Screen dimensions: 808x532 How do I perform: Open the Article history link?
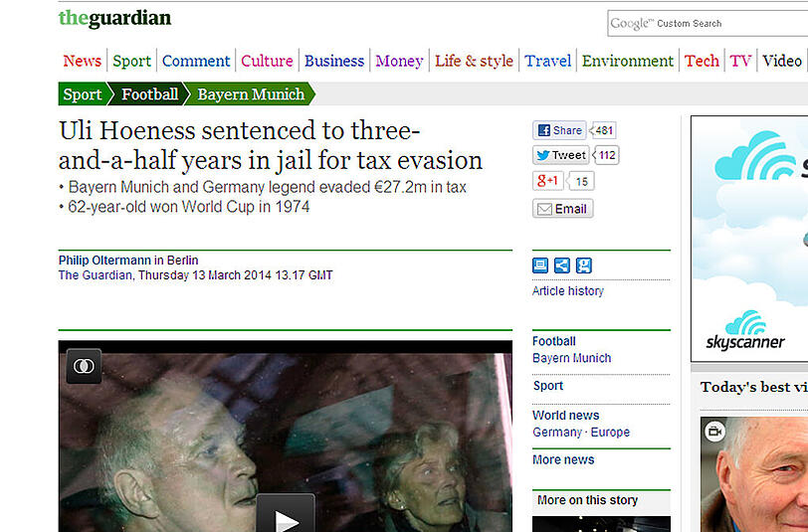point(568,291)
